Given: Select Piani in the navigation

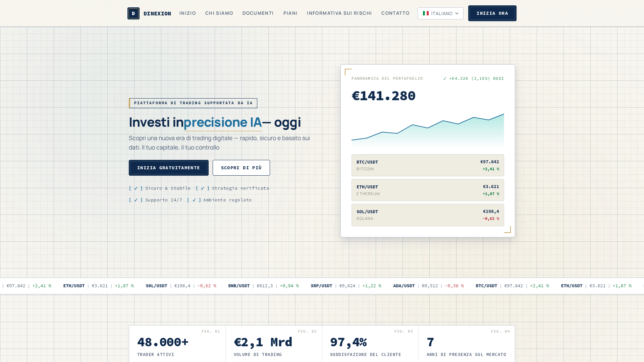Looking at the screenshot, I should [x=290, y=13].
